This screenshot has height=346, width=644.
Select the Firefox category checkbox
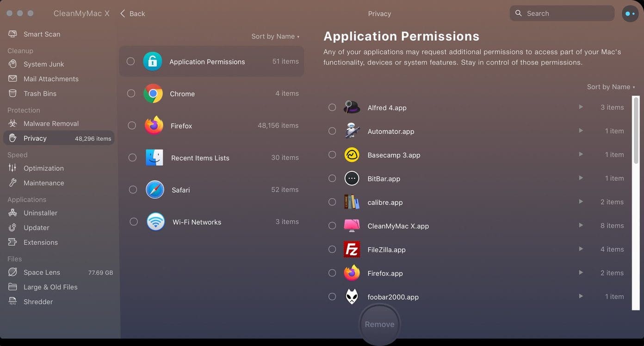tap(132, 126)
